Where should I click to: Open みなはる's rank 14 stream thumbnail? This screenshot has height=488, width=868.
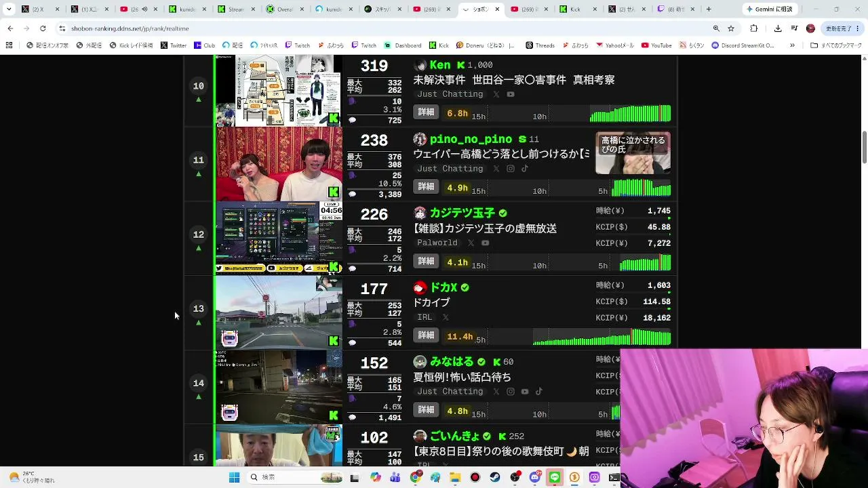tap(279, 387)
